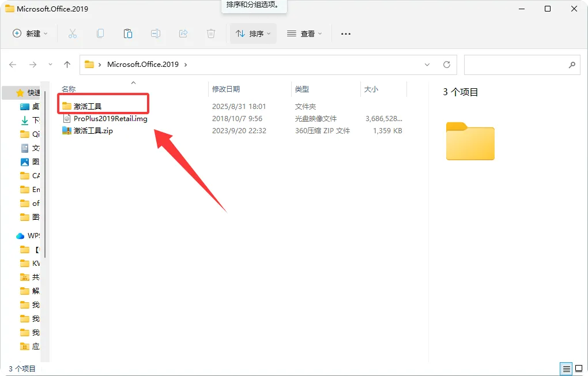The height and width of the screenshot is (376, 588).
Task: Open the CA folder in sidebar
Action: pyautogui.click(x=29, y=176)
